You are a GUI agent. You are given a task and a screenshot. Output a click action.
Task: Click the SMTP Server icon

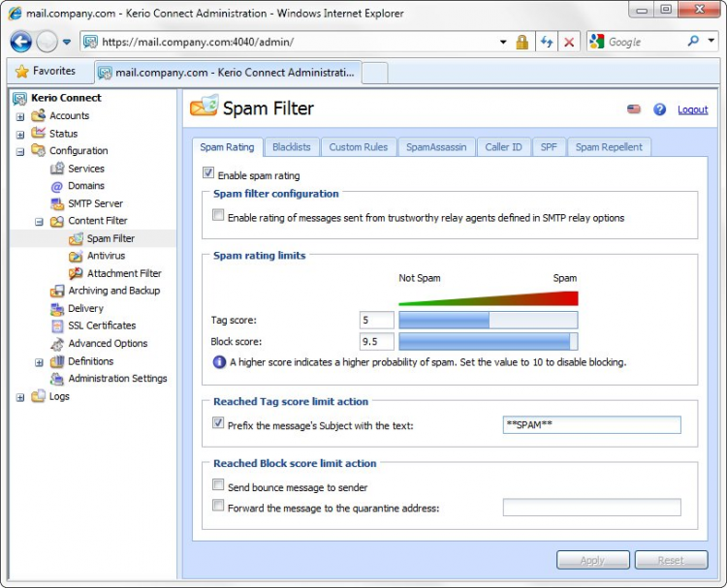(56, 203)
